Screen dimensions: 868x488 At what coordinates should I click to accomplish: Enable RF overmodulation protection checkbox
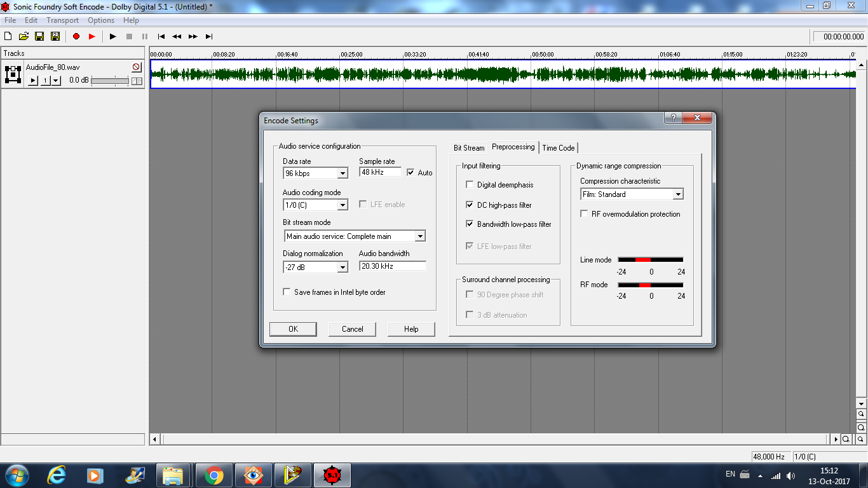pos(584,214)
